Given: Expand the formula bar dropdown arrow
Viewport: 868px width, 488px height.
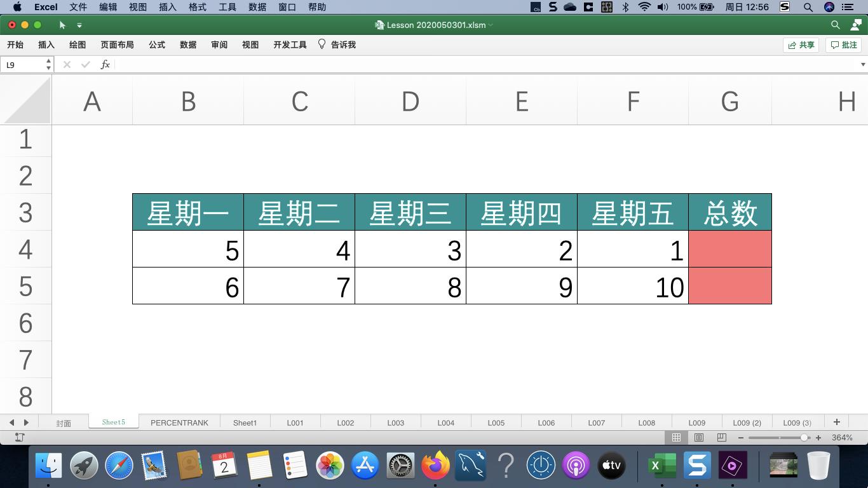Looking at the screenshot, I should click(862, 64).
